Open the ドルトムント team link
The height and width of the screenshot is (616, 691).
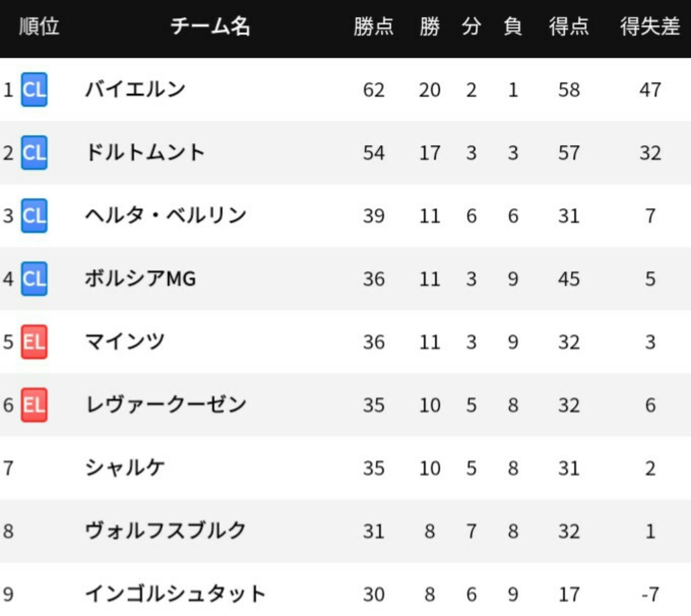click(x=145, y=153)
